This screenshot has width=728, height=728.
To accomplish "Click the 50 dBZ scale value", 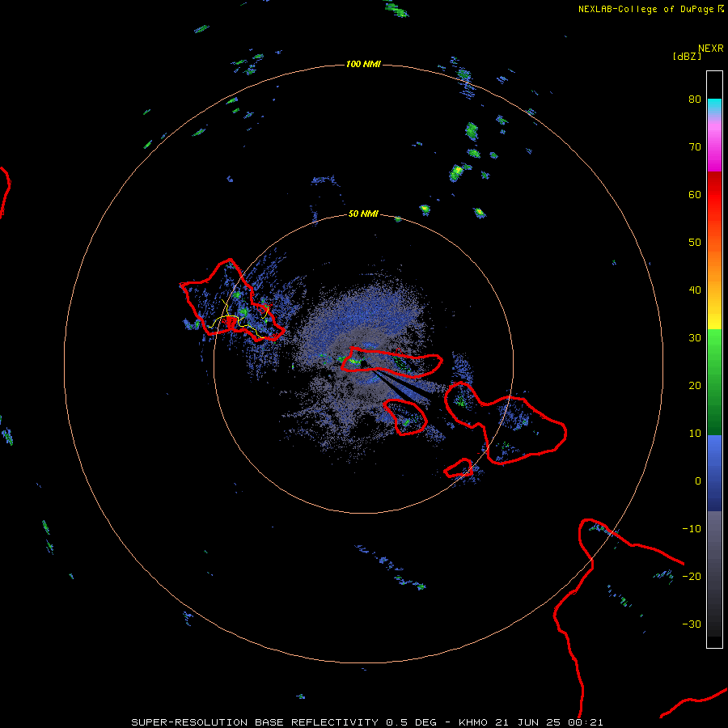I will (x=695, y=243).
